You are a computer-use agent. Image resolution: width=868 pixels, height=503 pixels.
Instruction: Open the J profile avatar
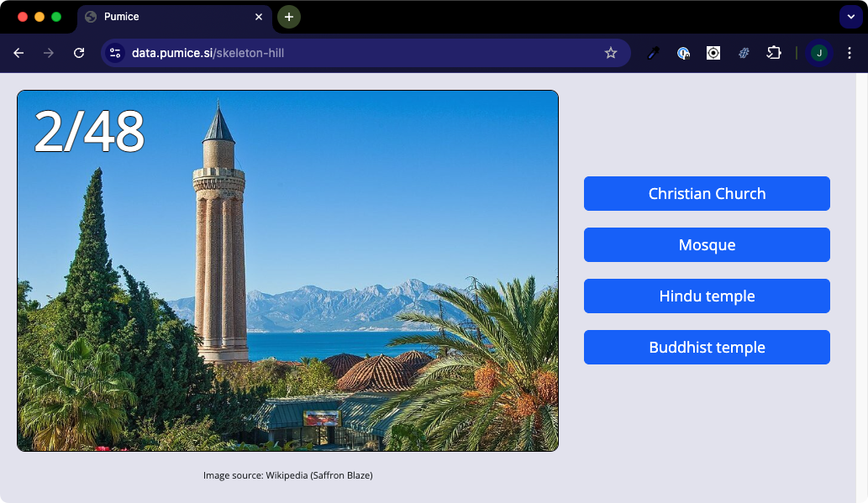tap(819, 53)
